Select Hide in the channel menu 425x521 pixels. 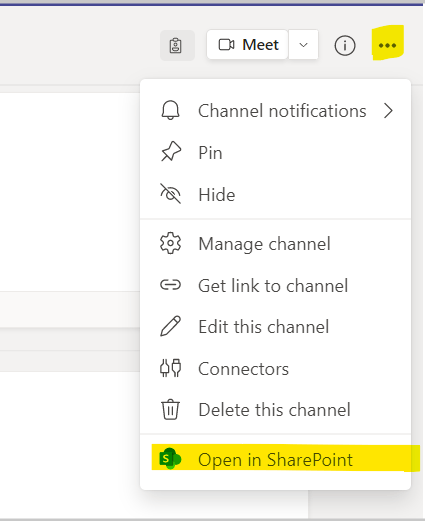tap(276, 195)
